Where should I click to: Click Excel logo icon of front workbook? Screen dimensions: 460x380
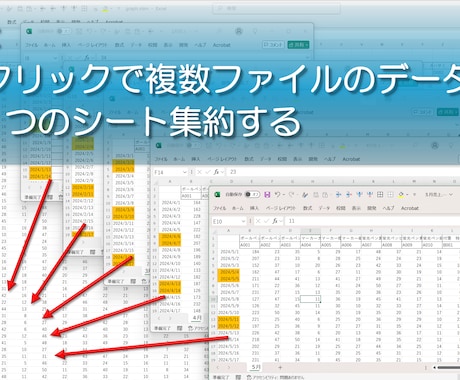pyautogui.click(x=217, y=194)
